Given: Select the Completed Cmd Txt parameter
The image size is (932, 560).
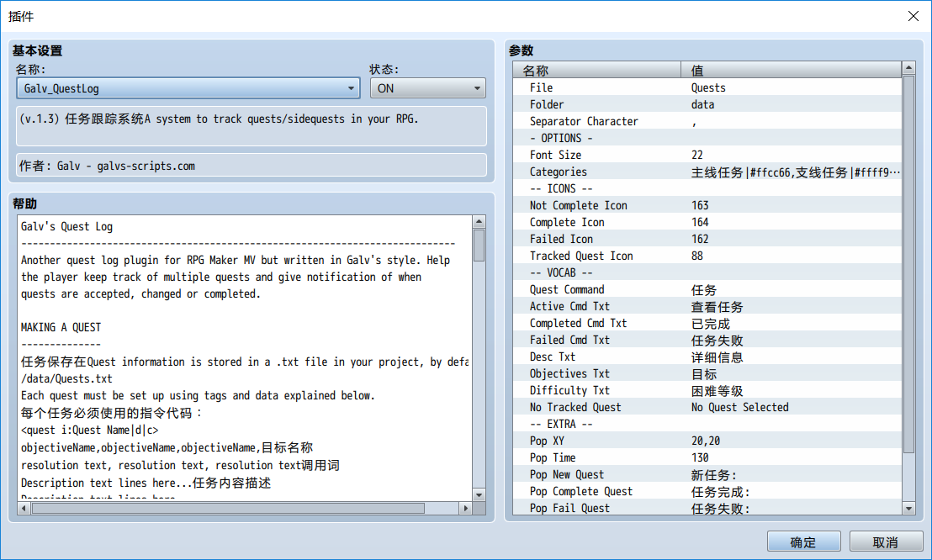Looking at the screenshot, I should coord(707,324).
